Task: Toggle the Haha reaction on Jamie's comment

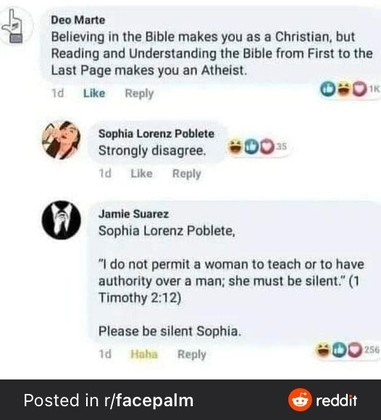Action: pos(144,354)
